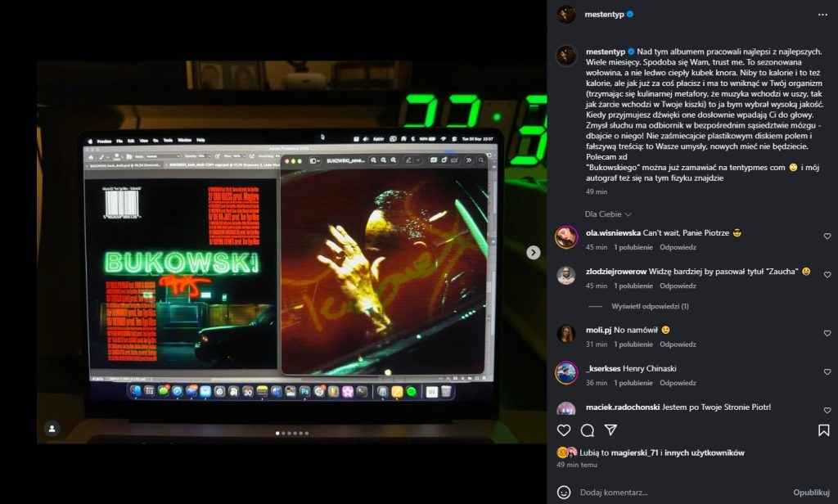Open emoji picker in comment field
The width and height of the screenshot is (838, 504).
pos(564,493)
